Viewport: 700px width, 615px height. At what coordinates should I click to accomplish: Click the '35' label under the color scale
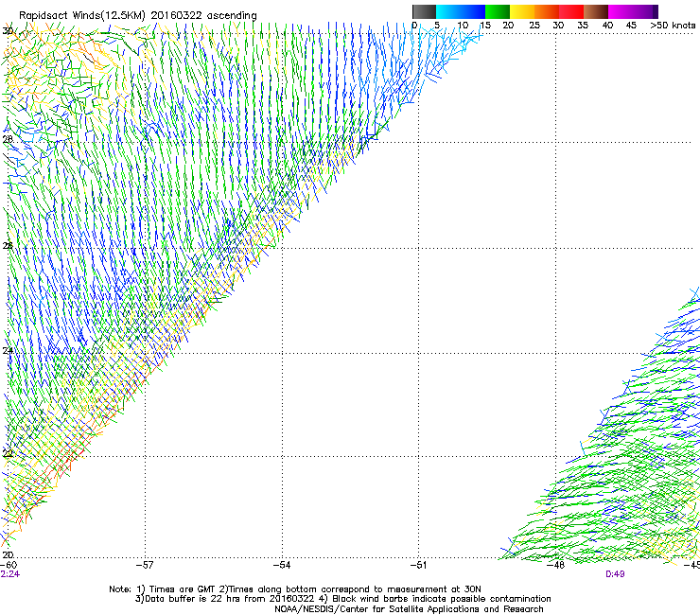coord(583,26)
